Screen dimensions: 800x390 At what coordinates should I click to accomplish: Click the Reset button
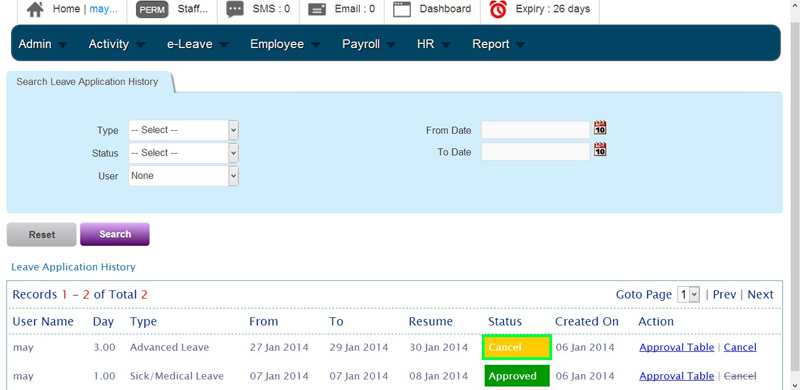click(41, 235)
